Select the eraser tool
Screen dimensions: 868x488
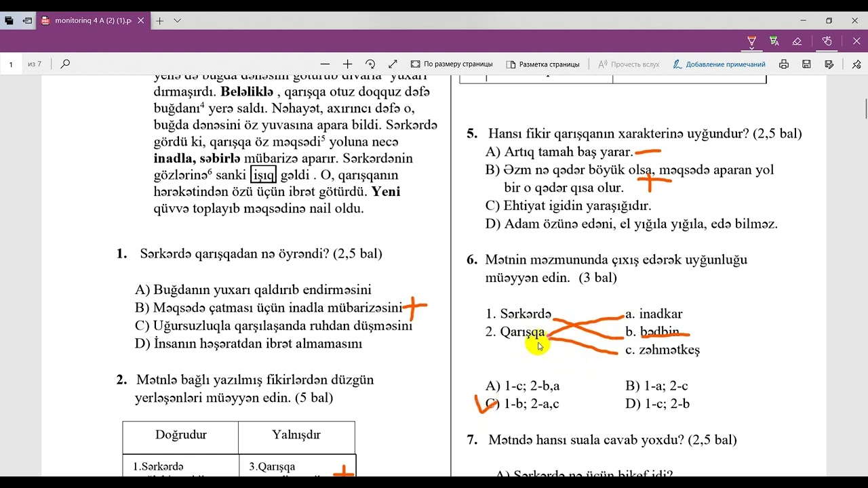click(x=797, y=41)
